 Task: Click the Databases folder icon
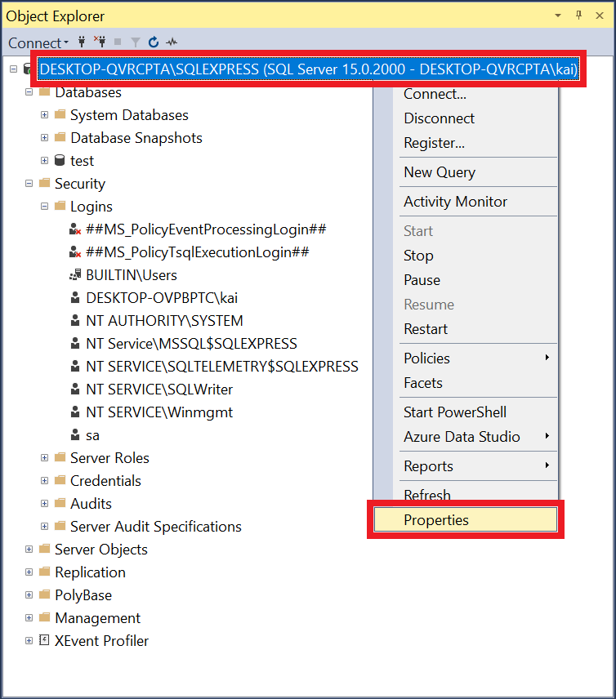(x=45, y=91)
